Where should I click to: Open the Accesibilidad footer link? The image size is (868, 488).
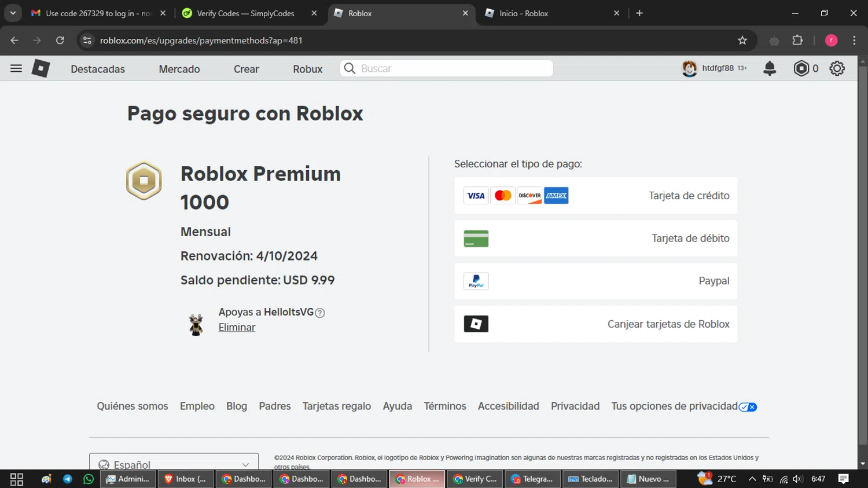[509, 406]
